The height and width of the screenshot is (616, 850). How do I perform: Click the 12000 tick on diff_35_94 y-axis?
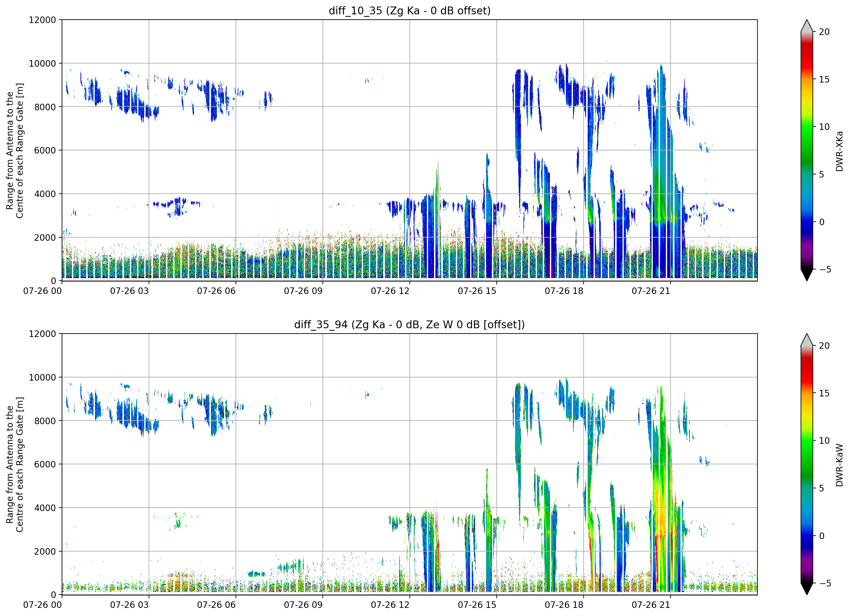42,334
